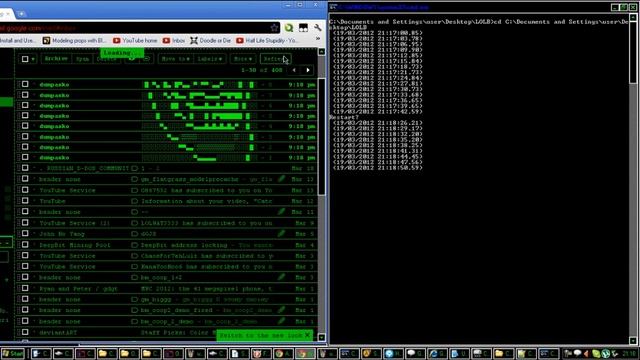
Task: Open the 'Information about your video' email
Action: coord(206,201)
